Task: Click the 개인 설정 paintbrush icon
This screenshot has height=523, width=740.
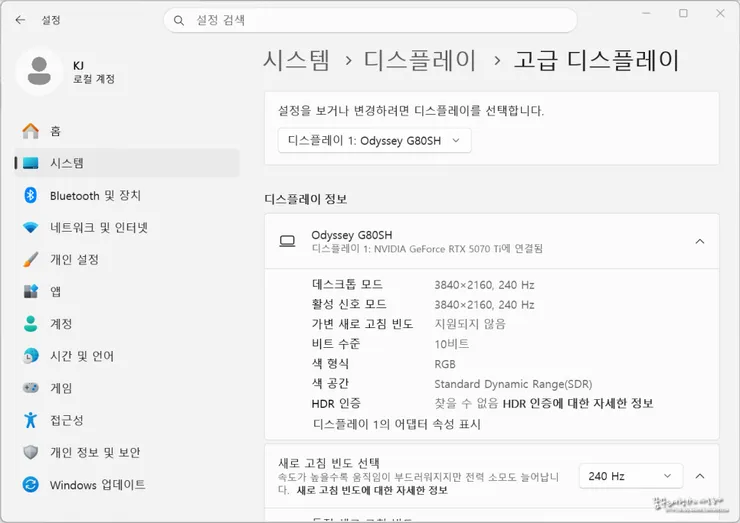Action: pos(31,259)
